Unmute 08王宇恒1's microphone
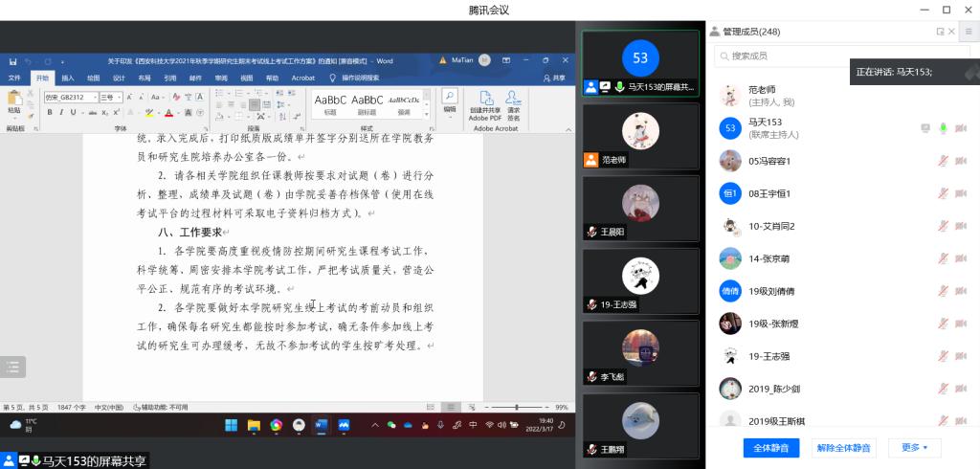 [x=944, y=193]
